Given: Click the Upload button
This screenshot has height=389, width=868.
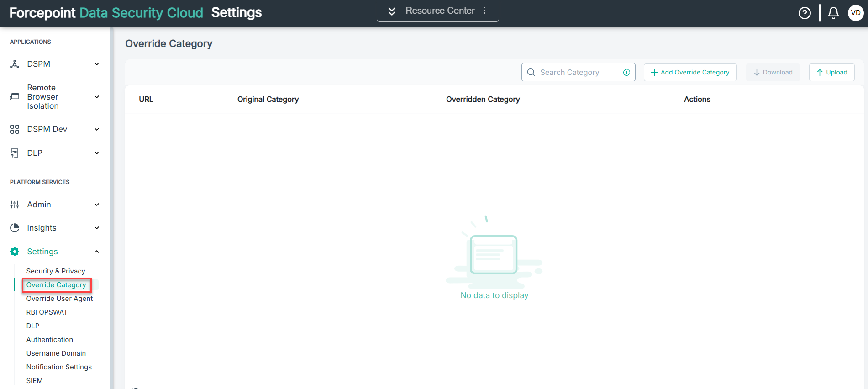Looking at the screenshot, I should pyautogui.click(x=831, y=72).
